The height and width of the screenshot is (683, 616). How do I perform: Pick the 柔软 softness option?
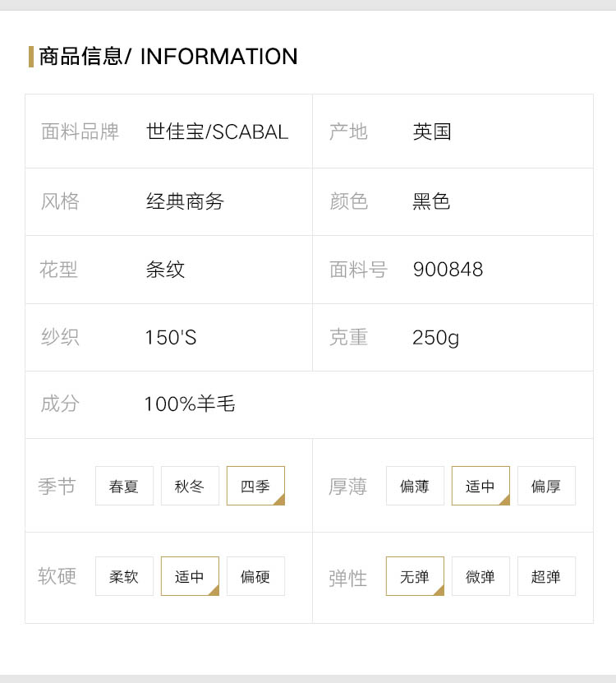click(125, 576)
